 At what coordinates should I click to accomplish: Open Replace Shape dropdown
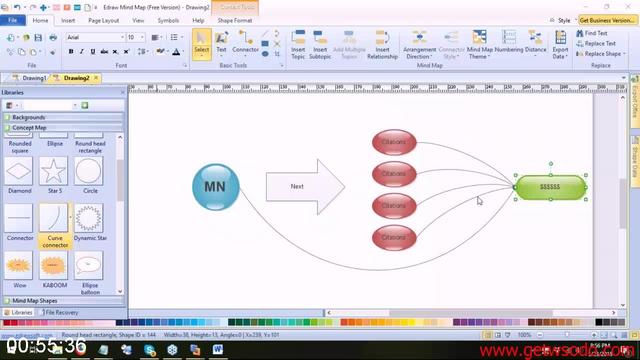click(x=600, y=53)
